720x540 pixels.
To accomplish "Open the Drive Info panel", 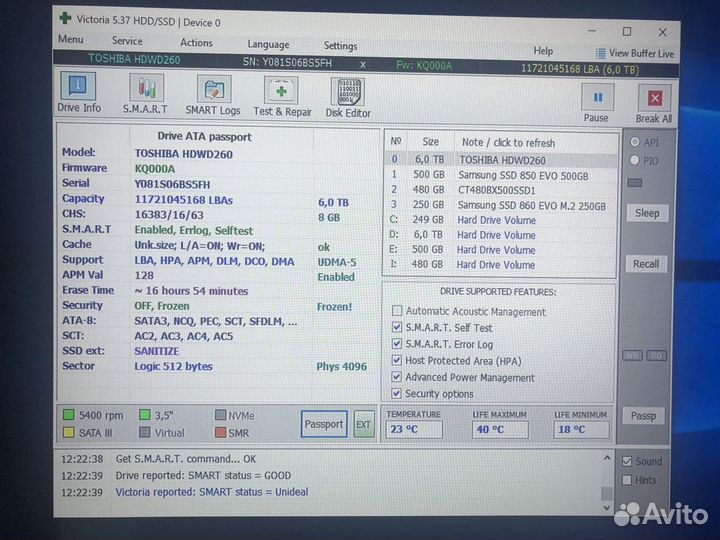I will coord(79,92).
